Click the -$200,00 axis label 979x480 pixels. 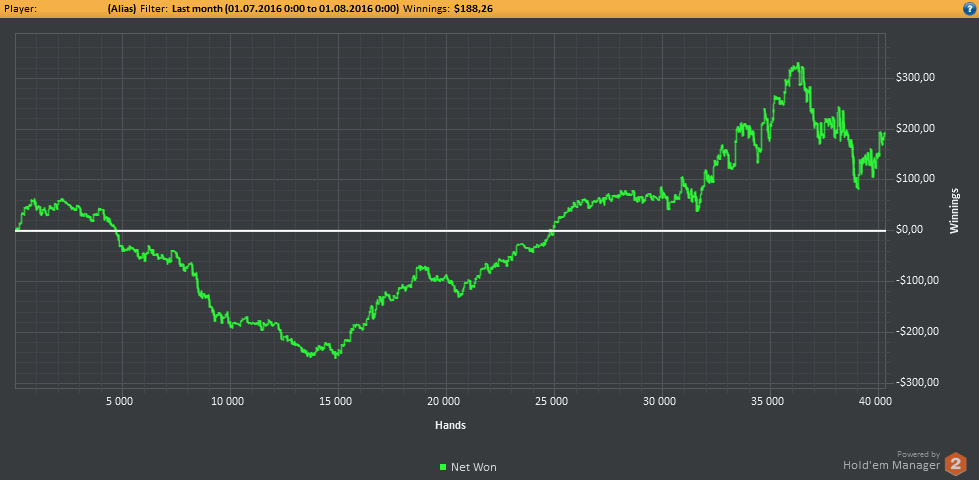(x=918, y=331)
